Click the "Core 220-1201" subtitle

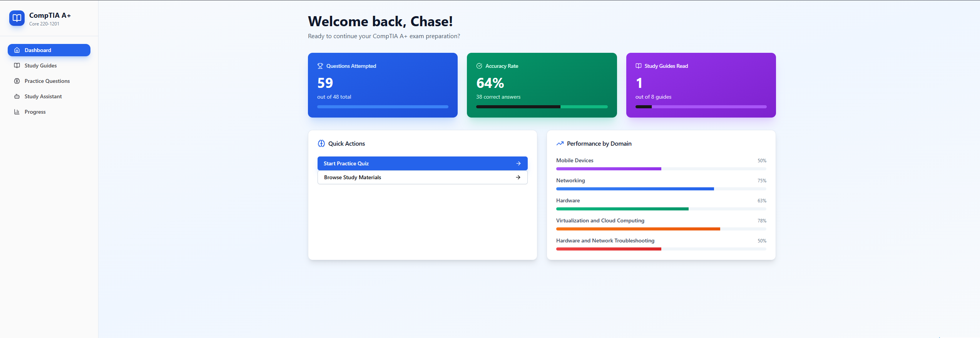tap(44, 24)
